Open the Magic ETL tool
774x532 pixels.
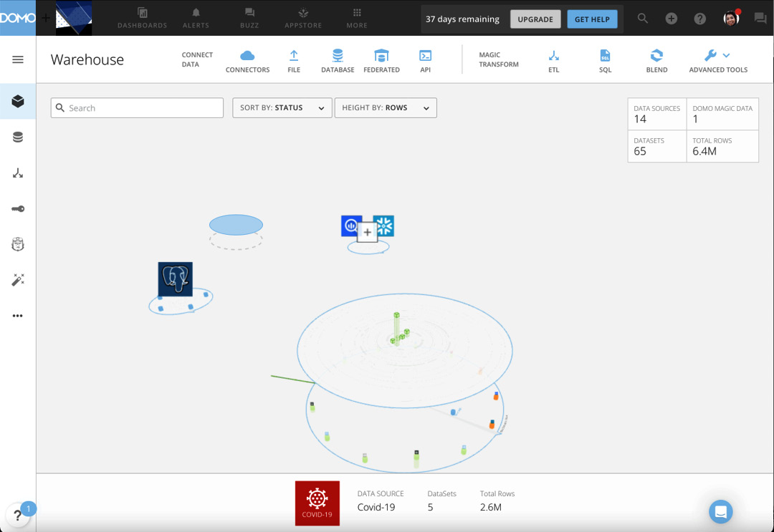tap(554, 61)
